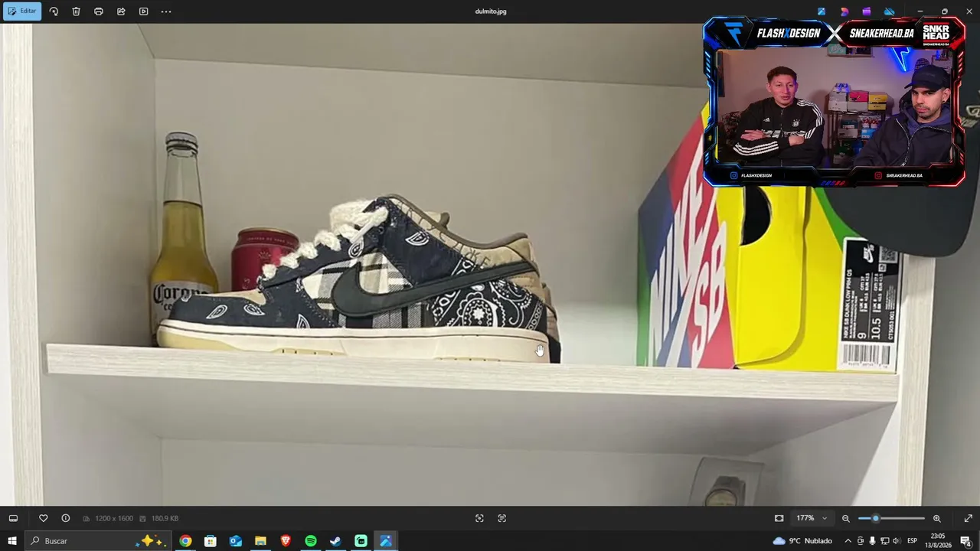Open Microsoft Store from the taskbar
Image resolution: width=980 pixels, height=551 pixels.
[x=211, y=541]
